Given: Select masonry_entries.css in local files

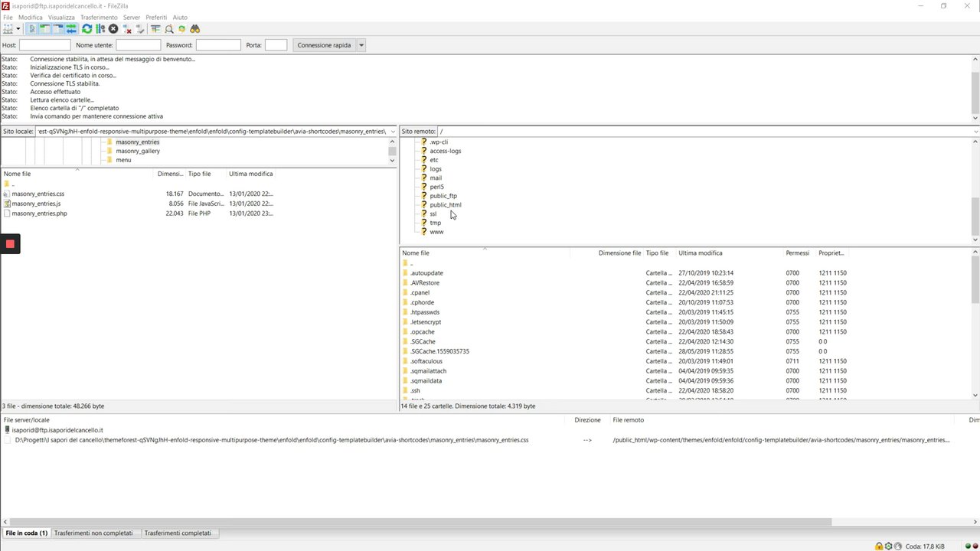Looking at the screenshot, I should pyautogui.click(x=38, y=194).
